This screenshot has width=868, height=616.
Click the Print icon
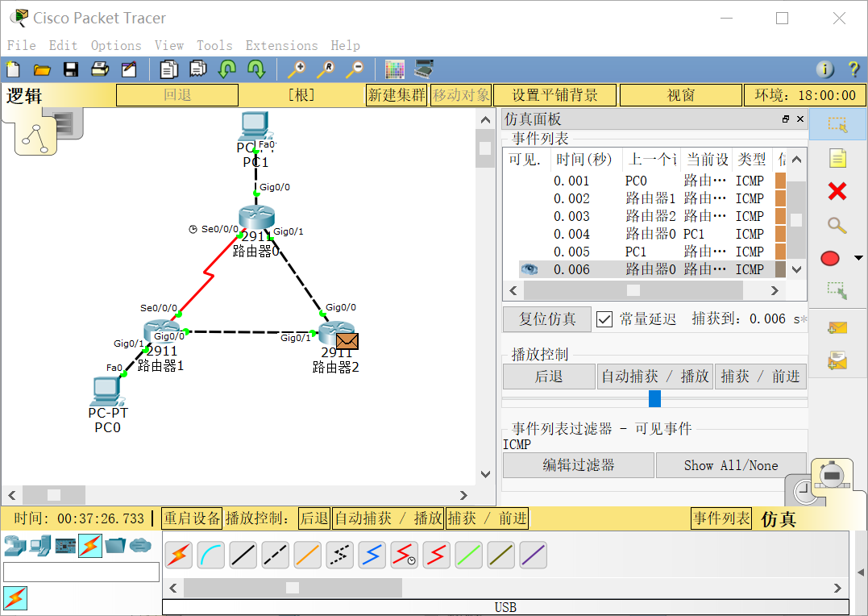[x=100, y=70]
